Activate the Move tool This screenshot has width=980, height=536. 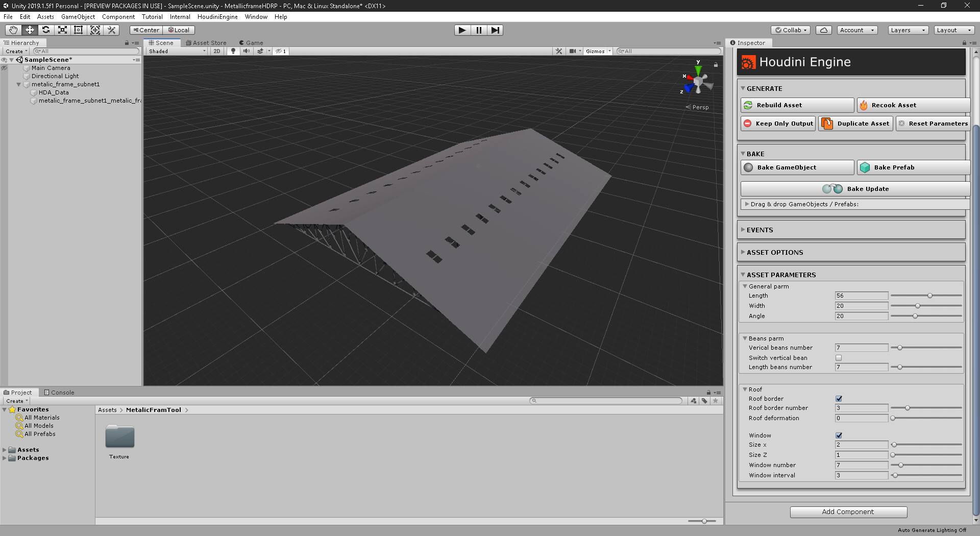pos(30,30)
